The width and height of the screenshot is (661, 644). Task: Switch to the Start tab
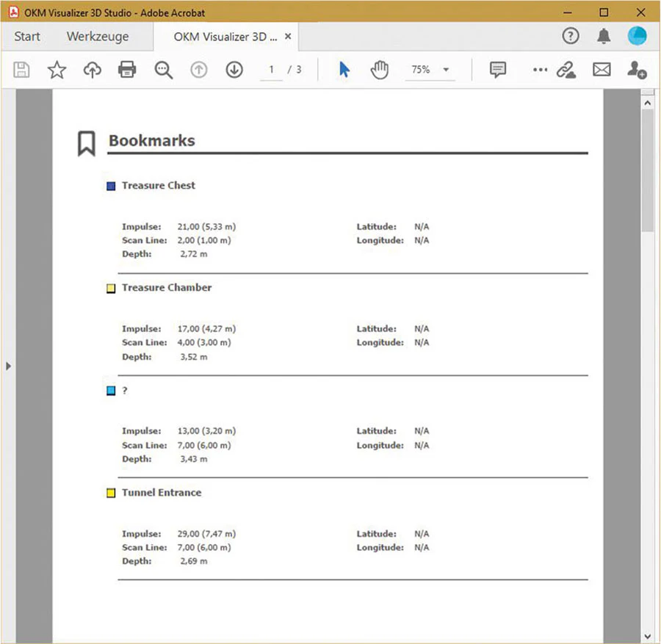27,36
